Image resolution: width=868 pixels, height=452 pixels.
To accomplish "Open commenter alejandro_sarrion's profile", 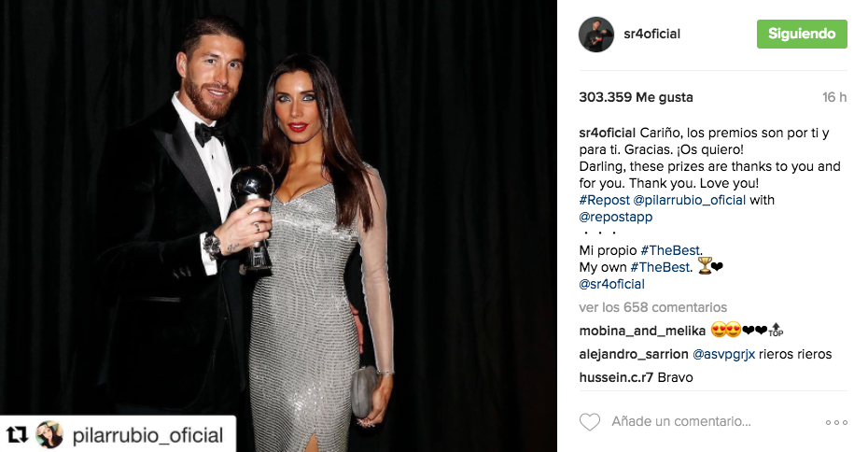I will tap(634, 354).
